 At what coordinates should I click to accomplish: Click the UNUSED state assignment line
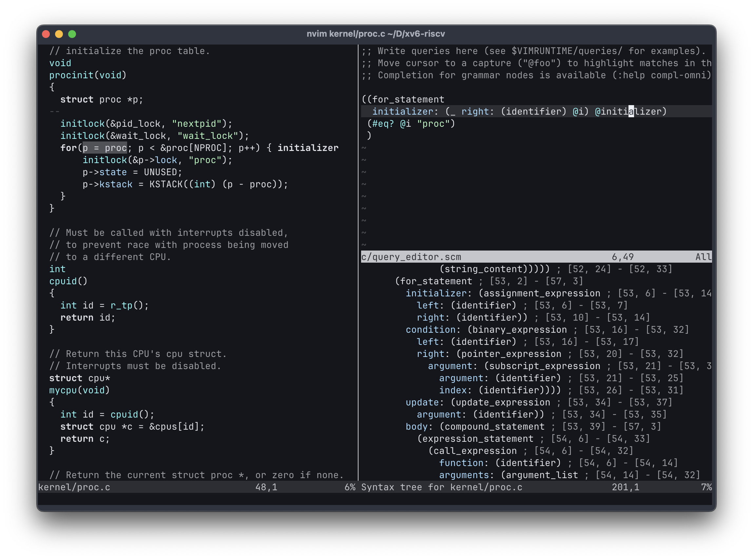pyautogui.click(x=132, y=172)
